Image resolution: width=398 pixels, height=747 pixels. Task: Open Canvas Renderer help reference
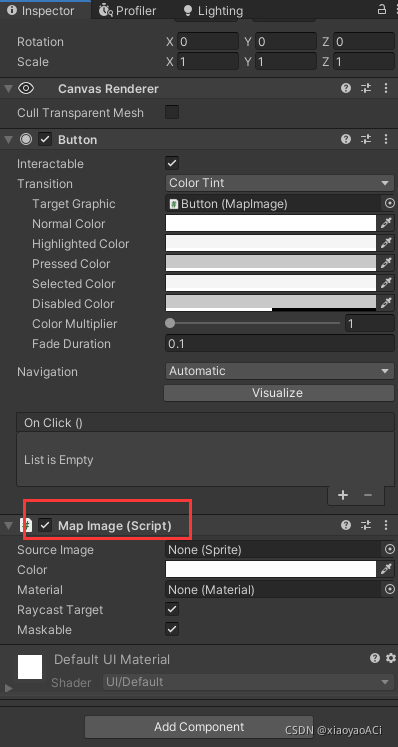pos(346,88)
